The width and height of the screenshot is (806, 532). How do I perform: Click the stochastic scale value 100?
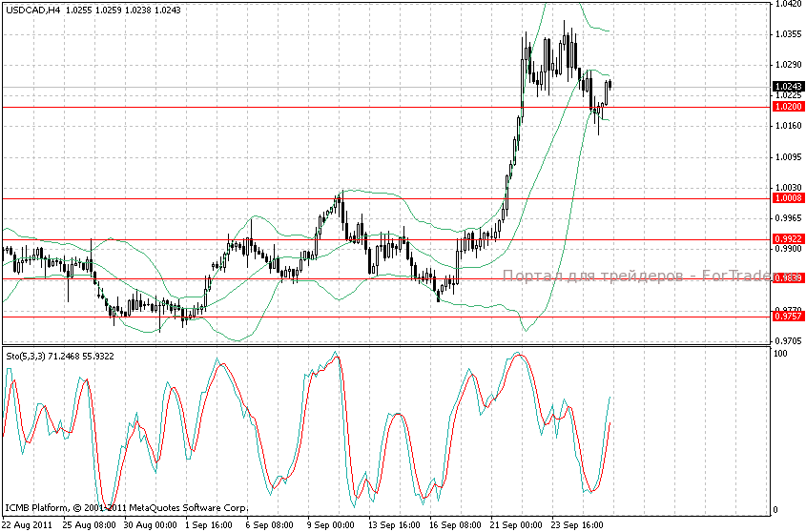780,354
